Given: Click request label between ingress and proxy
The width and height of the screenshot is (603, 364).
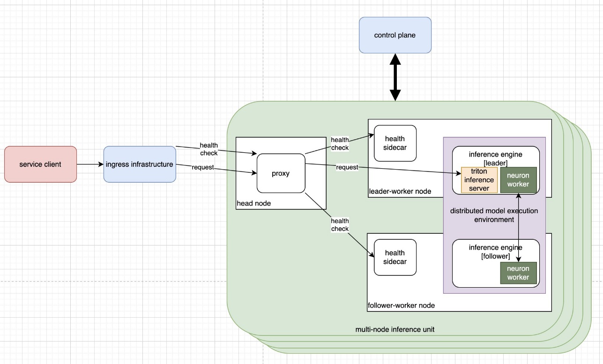Looking at the screenshot, I should pyautogui.click(x=203, y=167).
